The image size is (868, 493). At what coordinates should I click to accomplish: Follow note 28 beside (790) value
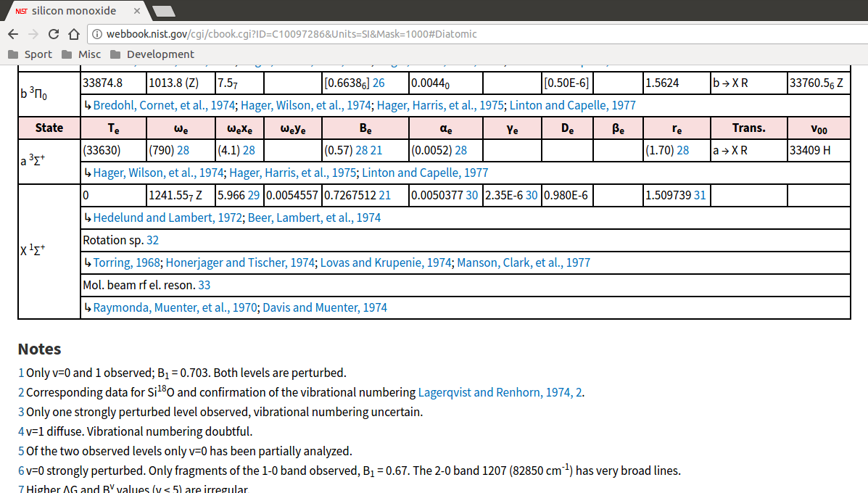tap(183, 150)
